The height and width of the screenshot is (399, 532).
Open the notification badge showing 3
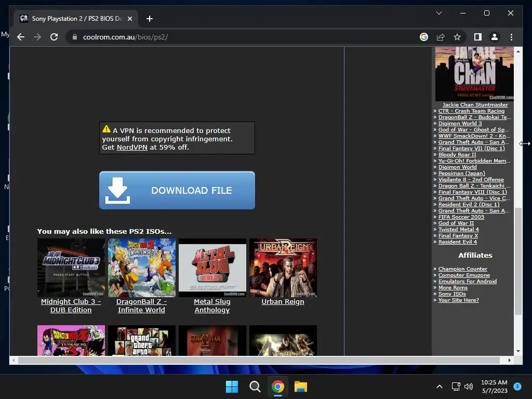[517, 387]
